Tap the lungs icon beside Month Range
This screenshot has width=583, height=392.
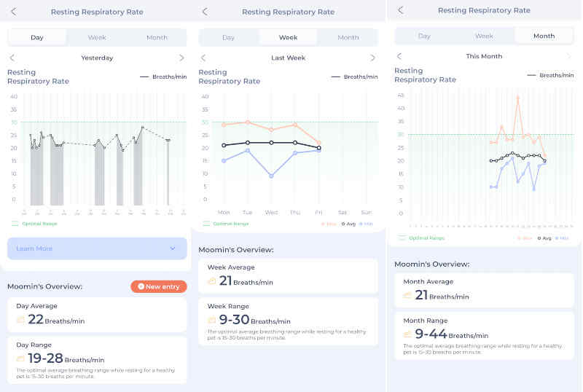407,334
